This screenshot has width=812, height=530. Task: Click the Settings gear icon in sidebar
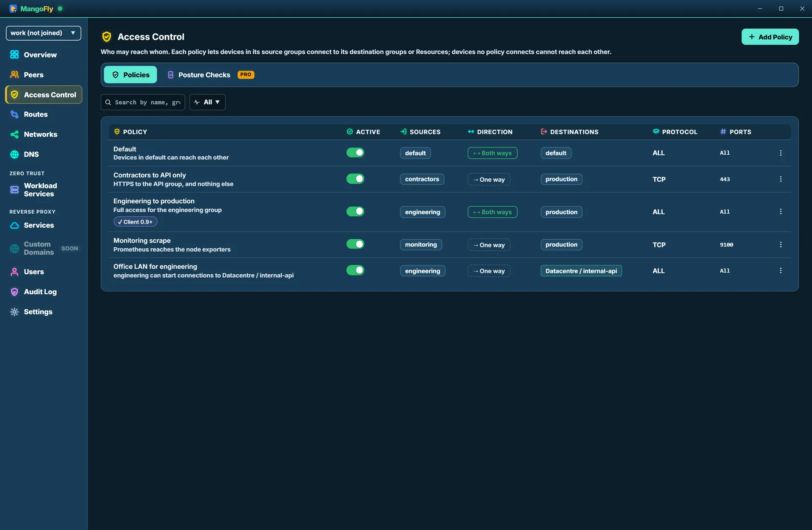pos(14,312)
